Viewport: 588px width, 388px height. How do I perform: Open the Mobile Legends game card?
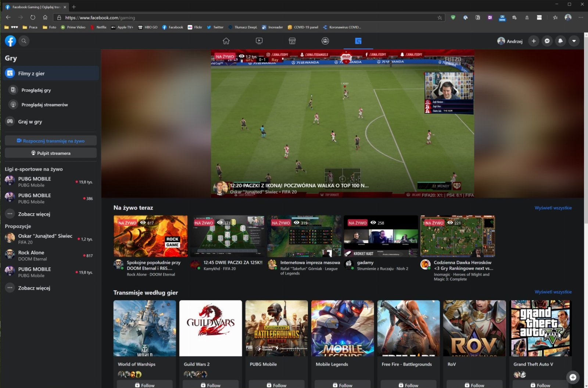point(343,328)
